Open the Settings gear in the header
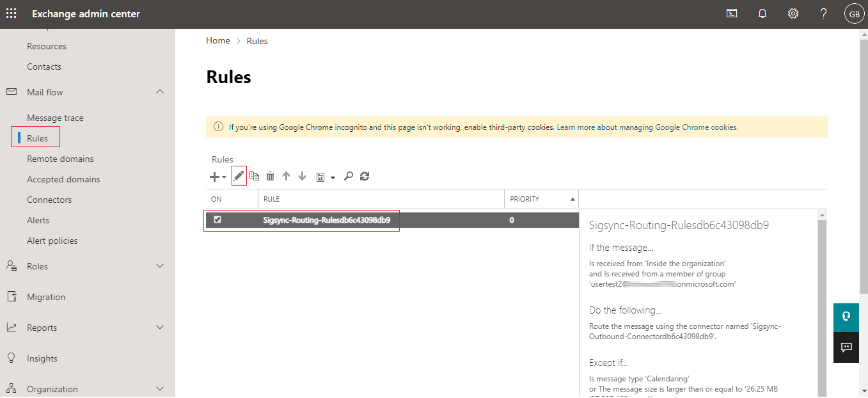The height and width of the screenshot is (398, 868). (x=793, y=13)
